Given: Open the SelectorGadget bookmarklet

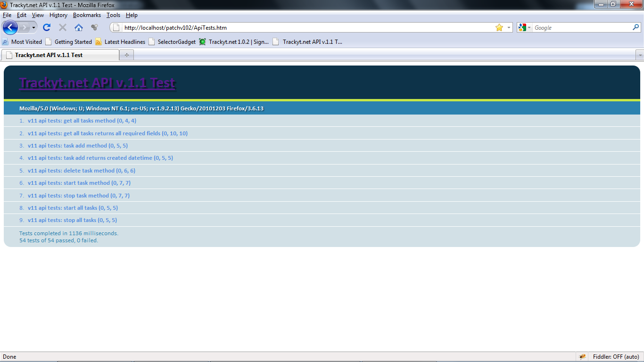Looking at the screenshot, I should click(x=172, y=41).
